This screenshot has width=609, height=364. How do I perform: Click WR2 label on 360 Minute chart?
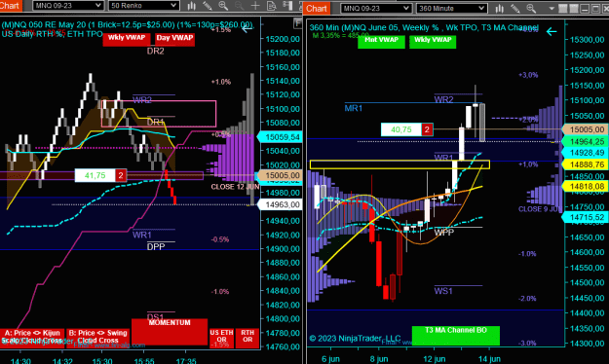(443, 99)
